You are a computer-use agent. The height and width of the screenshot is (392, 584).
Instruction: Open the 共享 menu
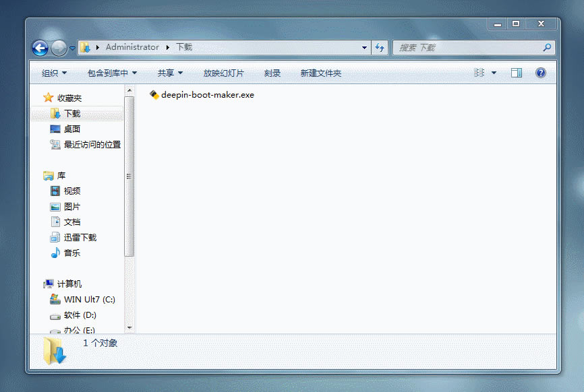click(x=170, y=73)
